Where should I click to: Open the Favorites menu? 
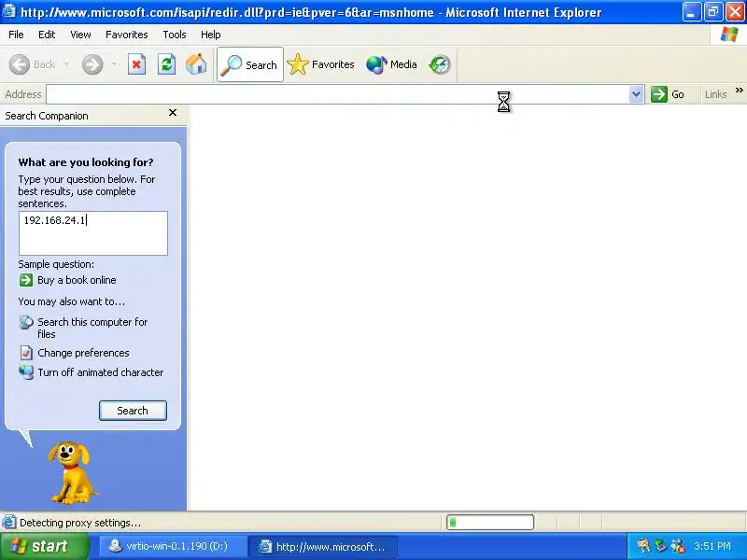tap(127, 35)
